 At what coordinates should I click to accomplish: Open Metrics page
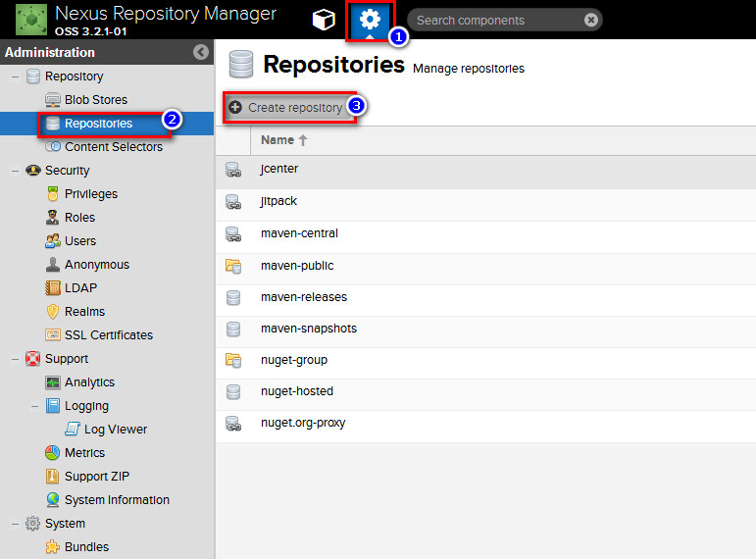85,453
